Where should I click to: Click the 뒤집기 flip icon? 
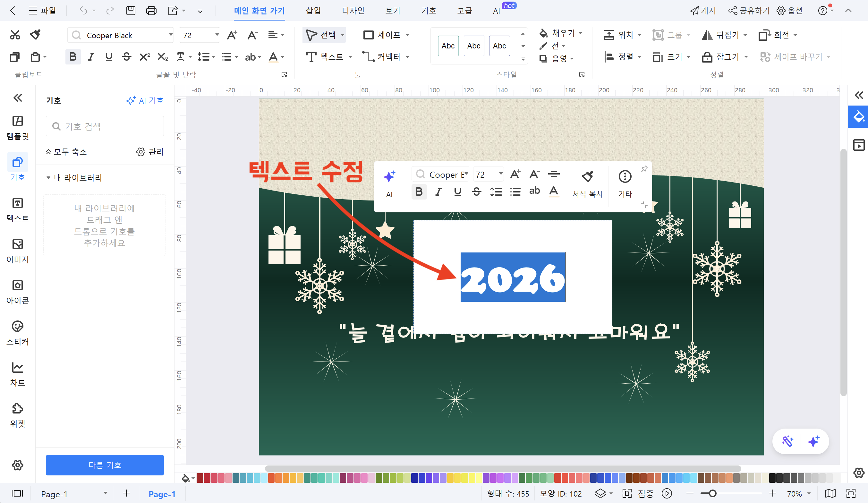point(707,35)
